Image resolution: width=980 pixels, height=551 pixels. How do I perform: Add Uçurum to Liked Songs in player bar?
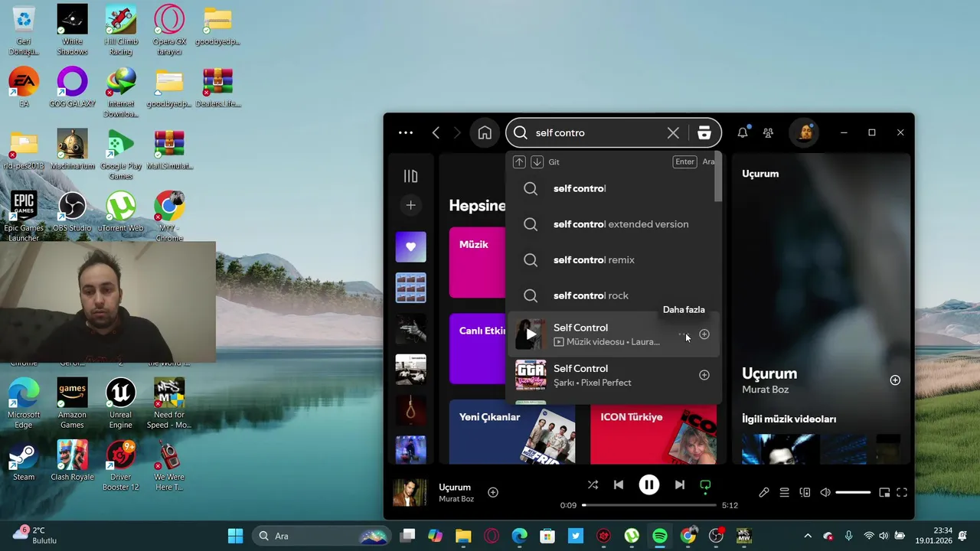click(493, 492)
